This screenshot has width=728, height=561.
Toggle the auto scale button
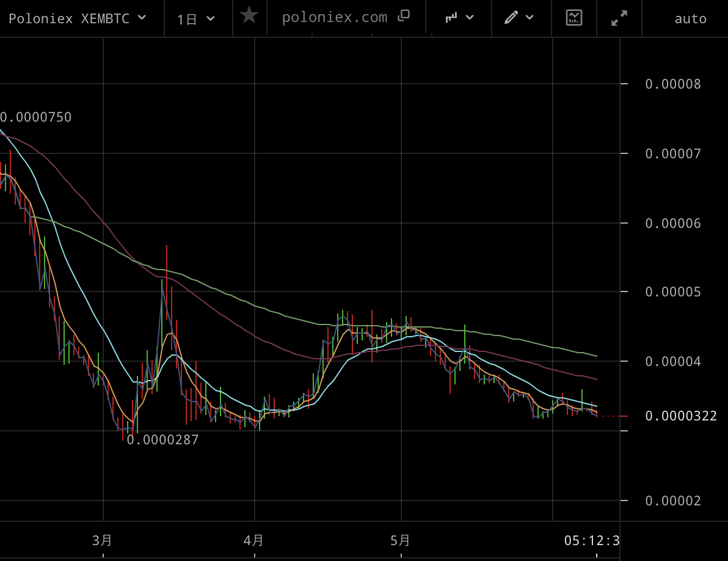[x=690, y=19]
